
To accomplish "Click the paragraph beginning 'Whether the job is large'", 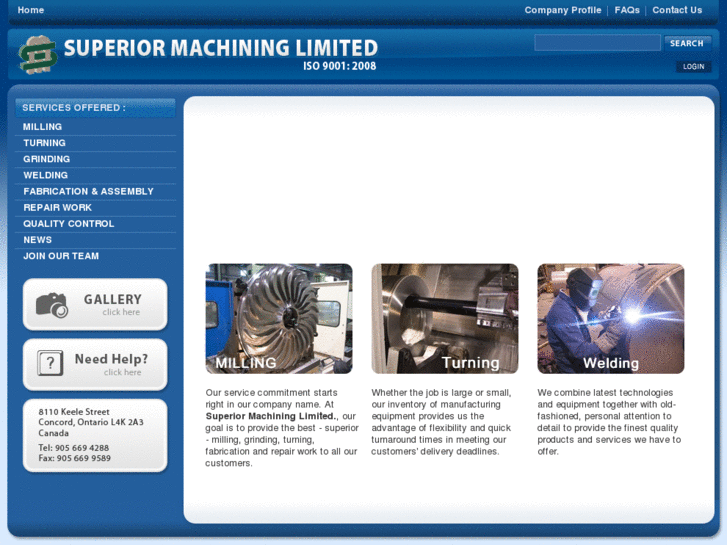I will click(x=441, y=422).
